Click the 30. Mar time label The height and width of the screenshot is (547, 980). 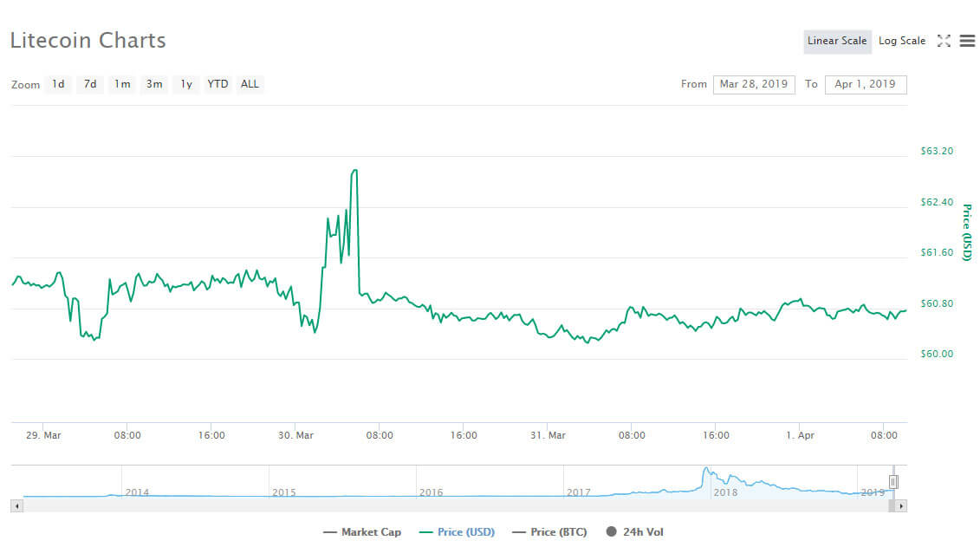[x=295, y=436]
